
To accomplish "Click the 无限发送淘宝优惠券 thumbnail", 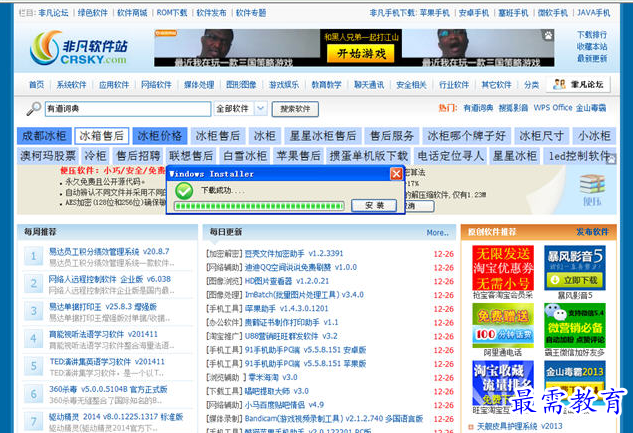I will coord(503,268).
